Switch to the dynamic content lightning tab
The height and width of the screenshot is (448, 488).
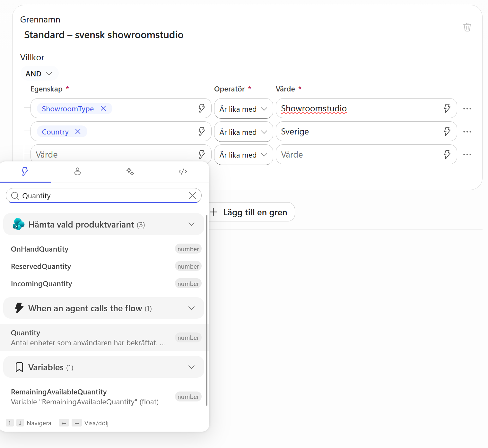pos(25,172)
